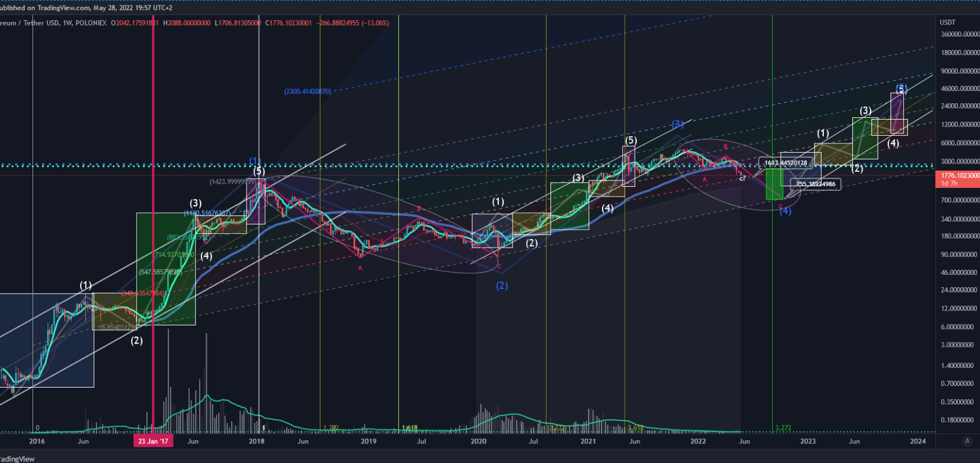Click the 24000.000000 price scale label
980x463 pixels.
coord(960,106)
